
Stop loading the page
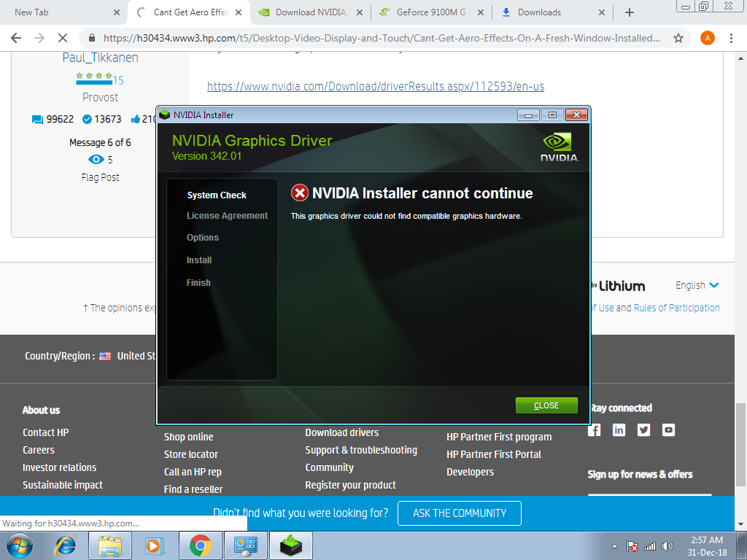pos(63,38)
